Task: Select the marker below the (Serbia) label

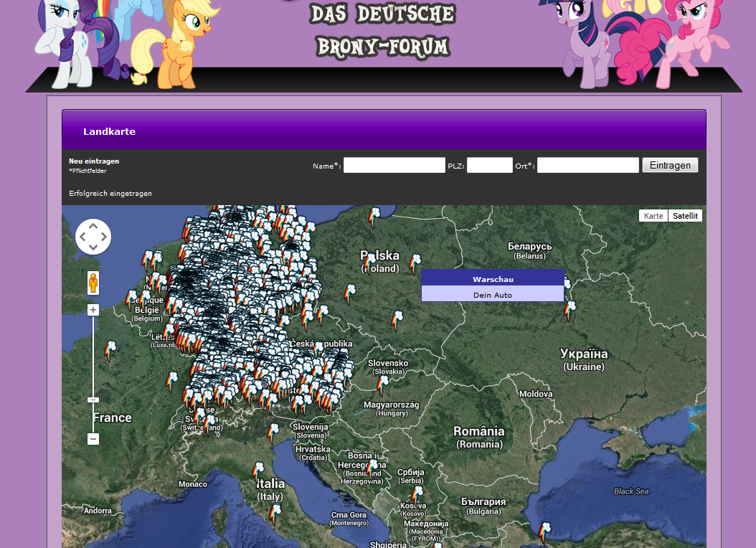Action: pos(417,496)
